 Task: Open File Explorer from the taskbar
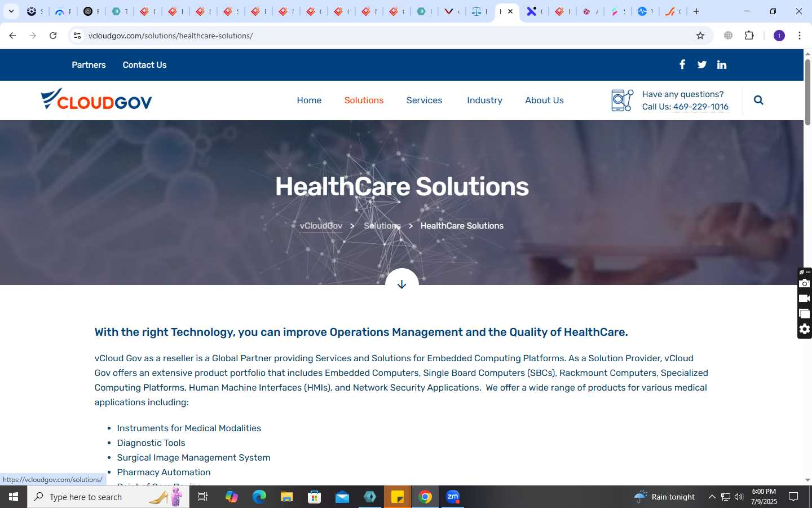(287, 497)
